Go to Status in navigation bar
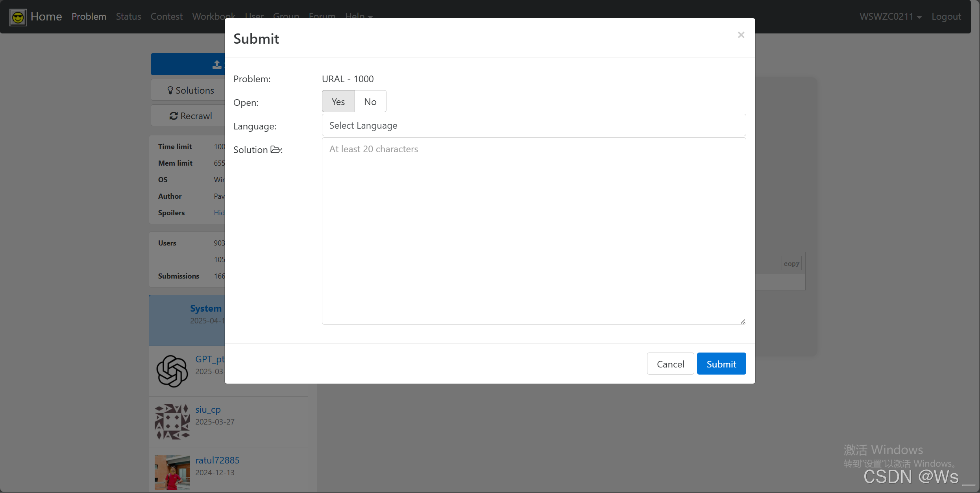 point(128,17)
